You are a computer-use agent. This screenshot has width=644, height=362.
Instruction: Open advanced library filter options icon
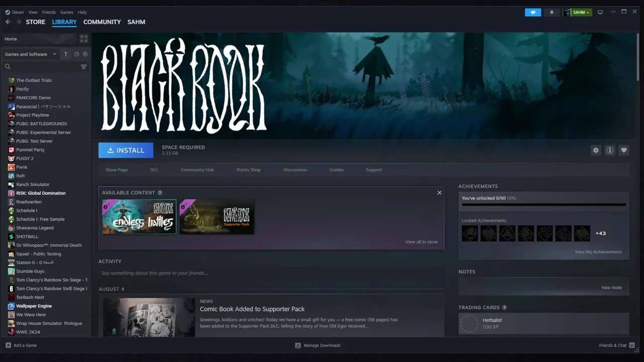[x=84, y=66]
